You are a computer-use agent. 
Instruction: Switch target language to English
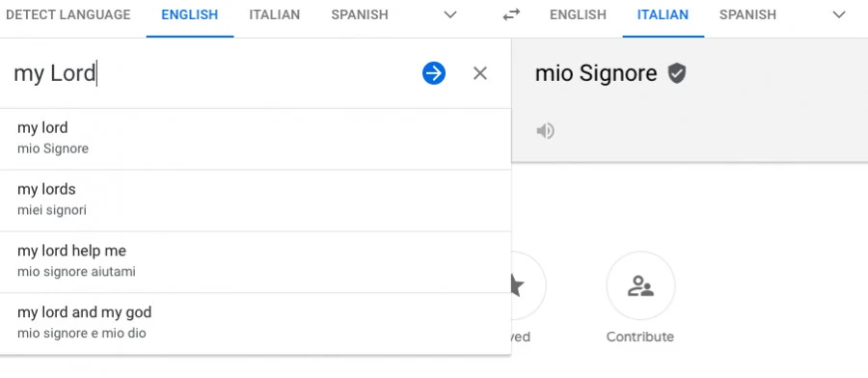coord(578,14)
